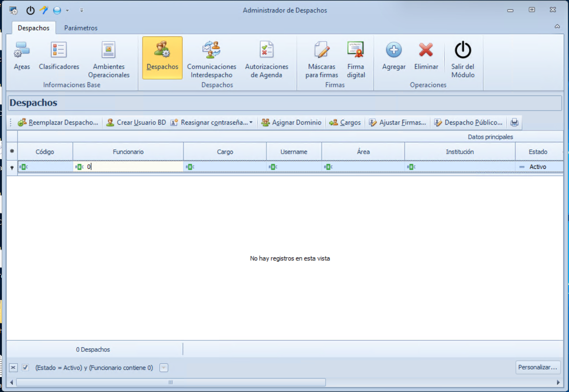
Task: Open Máscaras para firmas
Action: (321, 57)
